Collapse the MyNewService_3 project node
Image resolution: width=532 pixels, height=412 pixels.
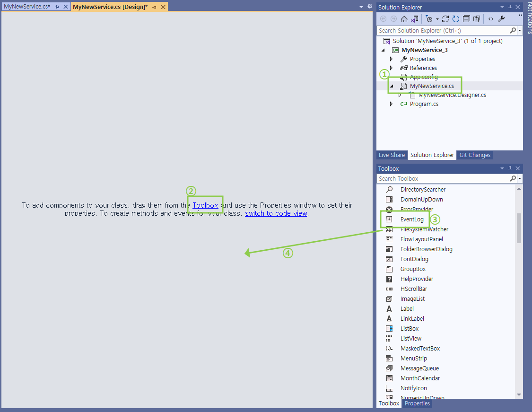pyautogui.click(x=384, y=50)
